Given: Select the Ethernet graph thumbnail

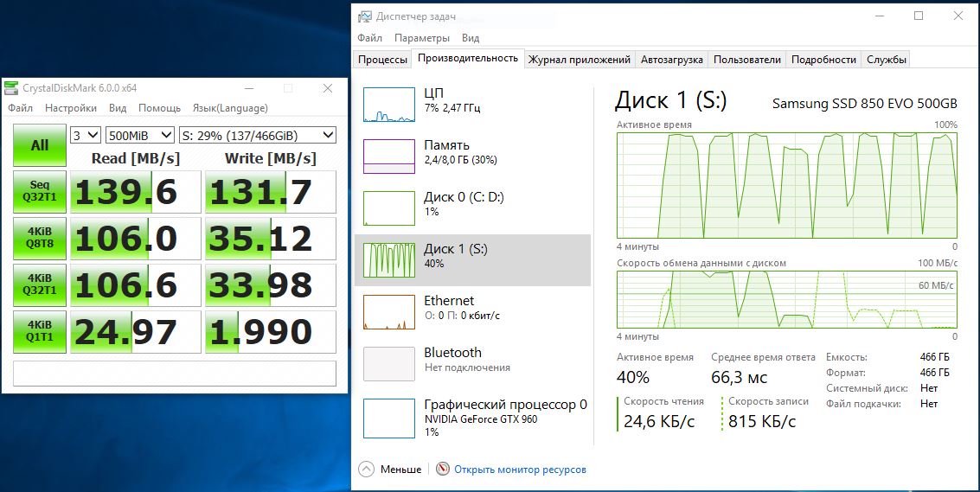Looking at the screenshot, I should 389,311.
